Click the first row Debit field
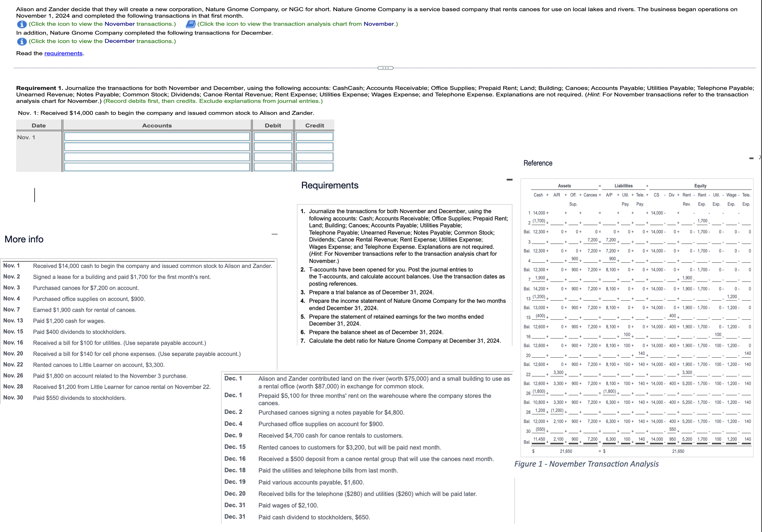 click(273, 137)
